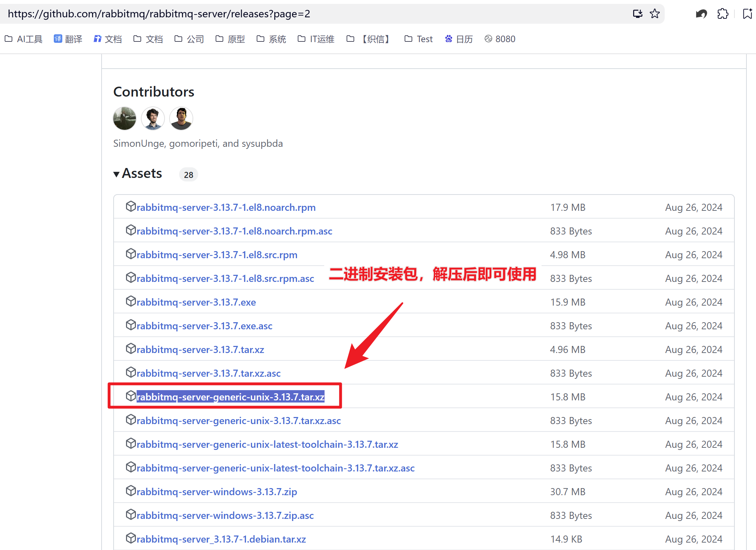Screen dimensions: 756x550
Task: Download rabbitmq-server-3.13.7.tar.xz
Action: [200, 349]
